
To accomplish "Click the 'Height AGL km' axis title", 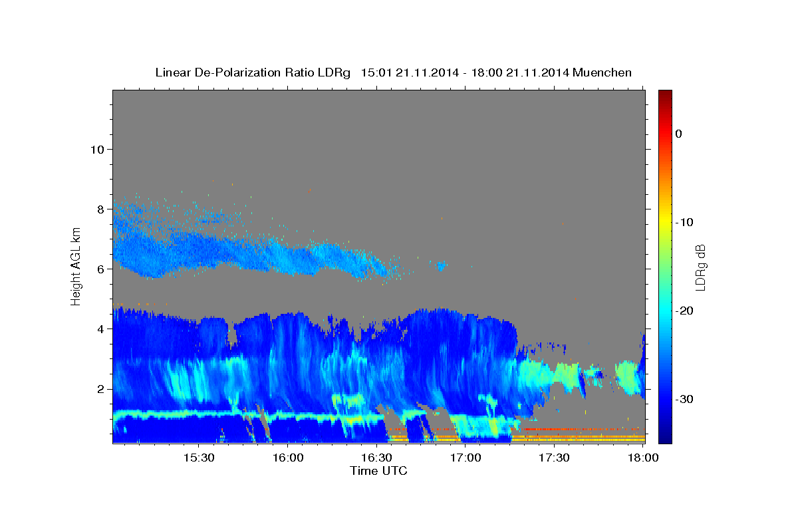I will (76, 267).
